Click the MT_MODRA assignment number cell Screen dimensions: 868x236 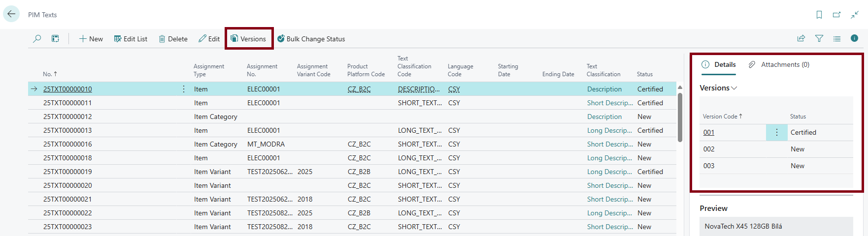tap(266, 144)
